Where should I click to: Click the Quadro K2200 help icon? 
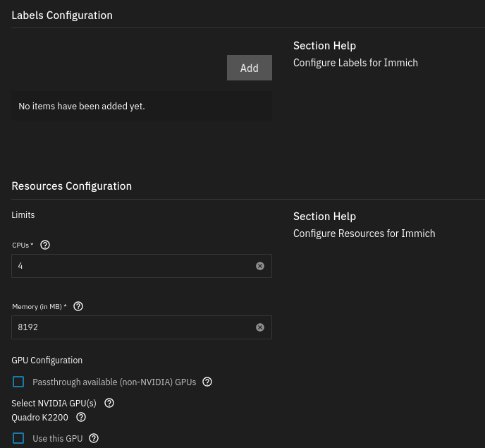coord(81,417)
